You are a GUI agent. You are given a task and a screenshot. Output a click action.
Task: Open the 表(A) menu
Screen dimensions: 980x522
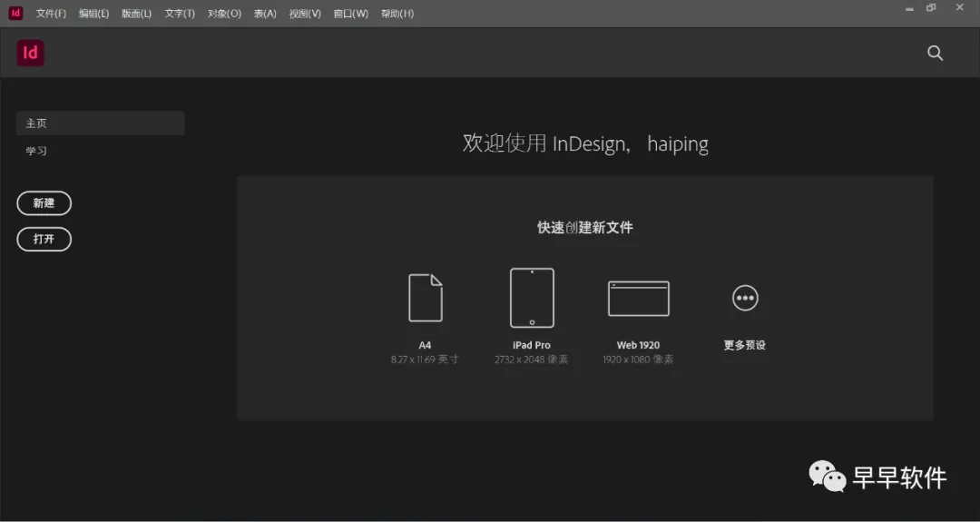[x=265, y=13]
